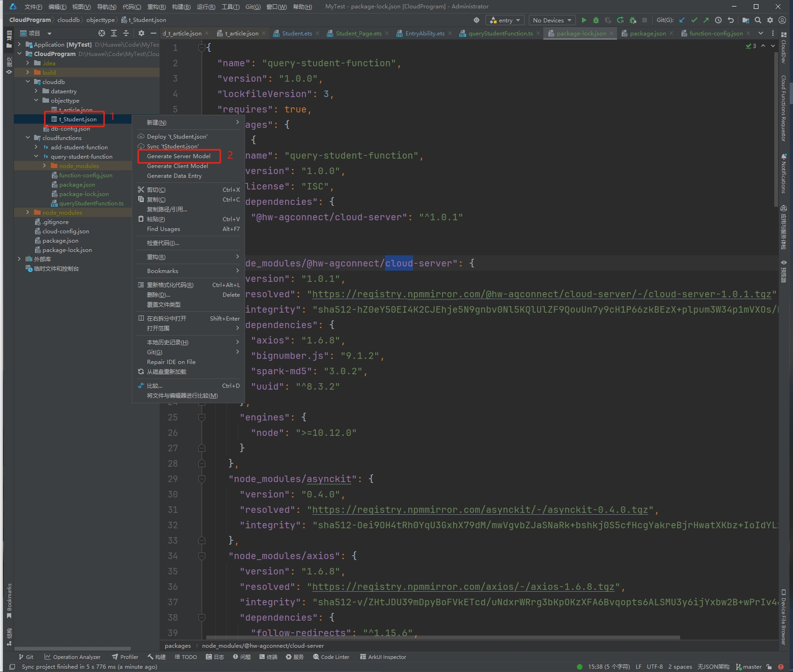Toggle the Device File Browser panel
The height and width of the screenshot is (672, 793).
783,618
